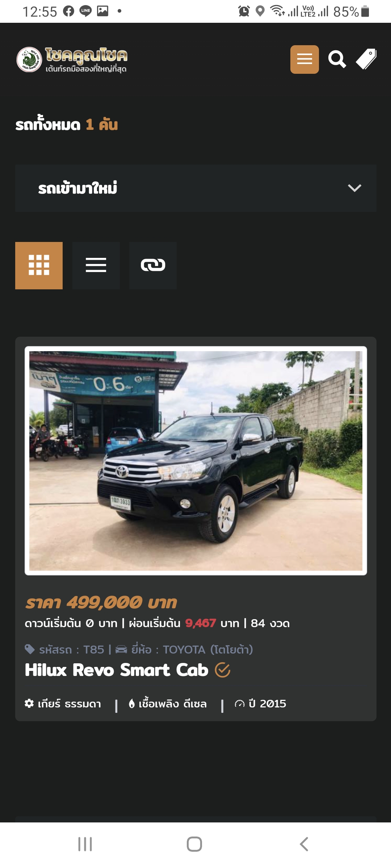Tap the car code T85 tag icon
Image resolution: width=391 pixels, height=868 pixels.
pos(30,649)
